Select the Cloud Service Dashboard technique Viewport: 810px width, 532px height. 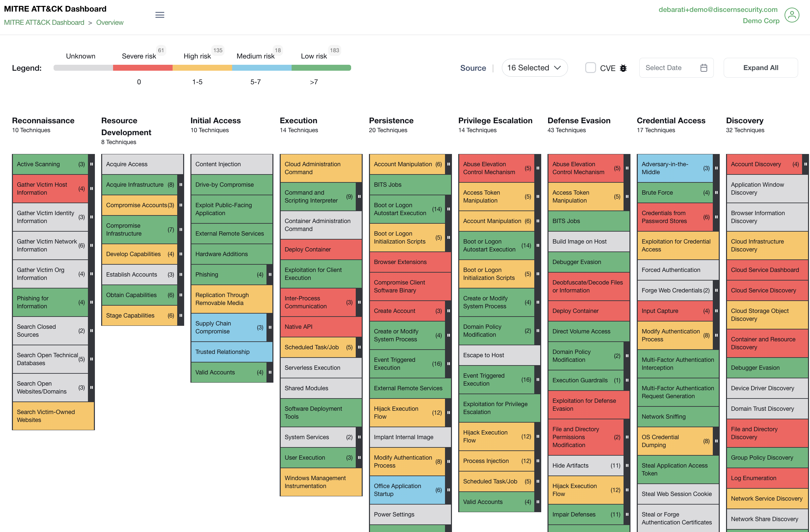click(x=767, y=270)
